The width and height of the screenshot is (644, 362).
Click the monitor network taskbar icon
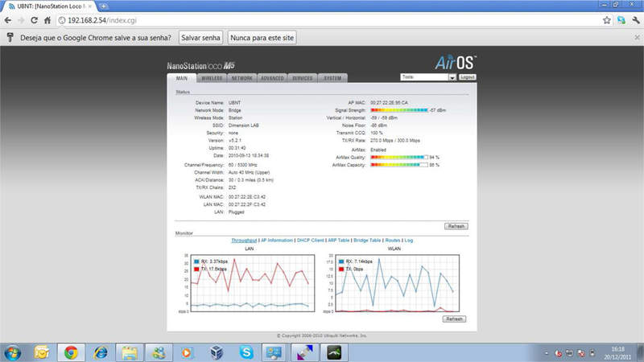pyautogui.click(x=275, y=352)
